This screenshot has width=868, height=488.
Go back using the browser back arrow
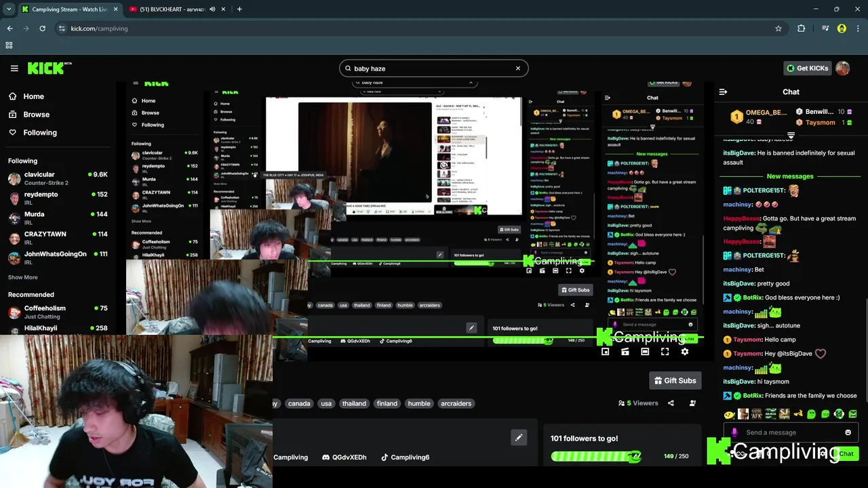(x=9, y=28)
